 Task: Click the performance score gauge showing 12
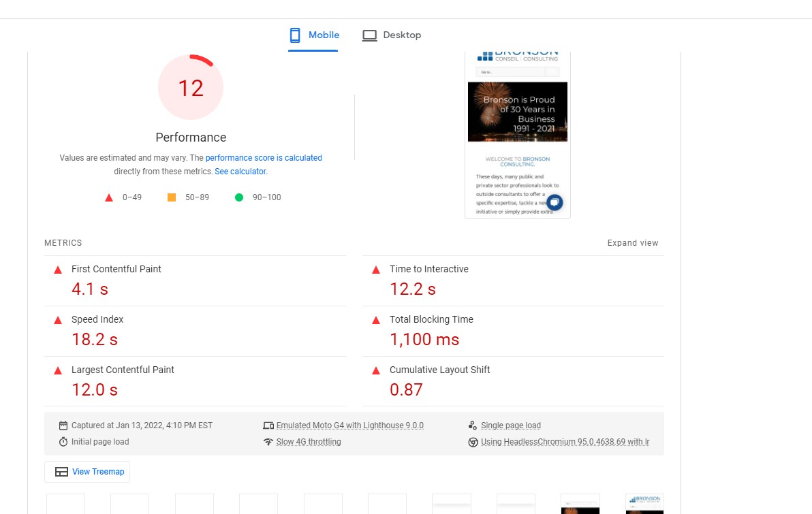[191, 87]
